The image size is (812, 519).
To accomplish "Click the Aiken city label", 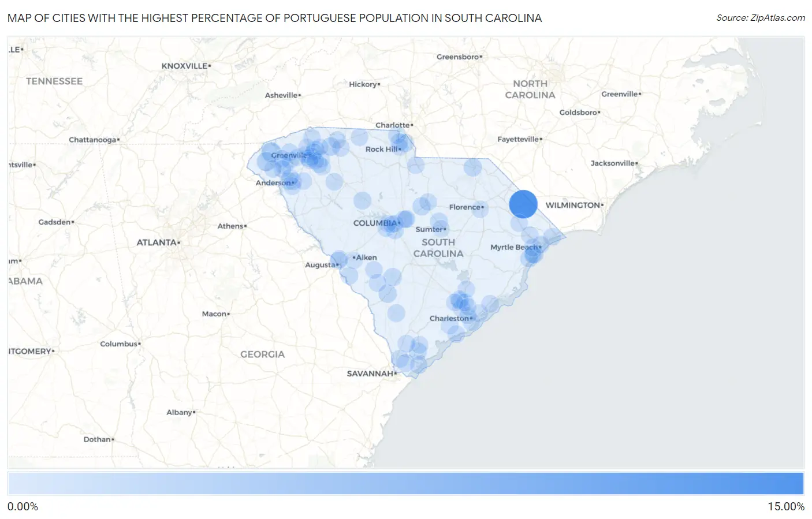I will point(365,257).
